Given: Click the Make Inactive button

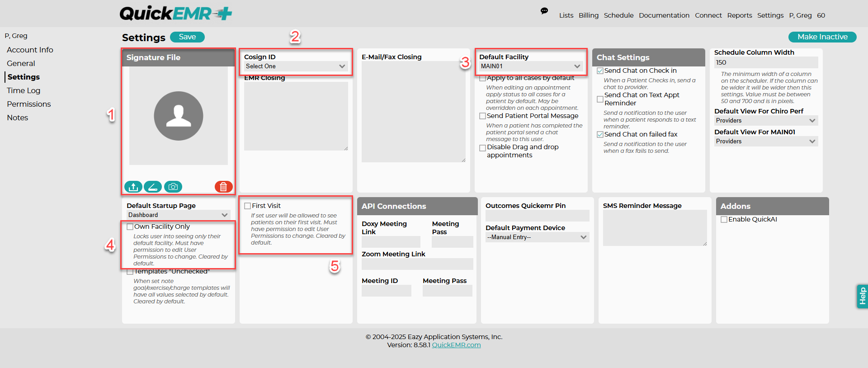Looking at the screenshot, I should point(822,37).
